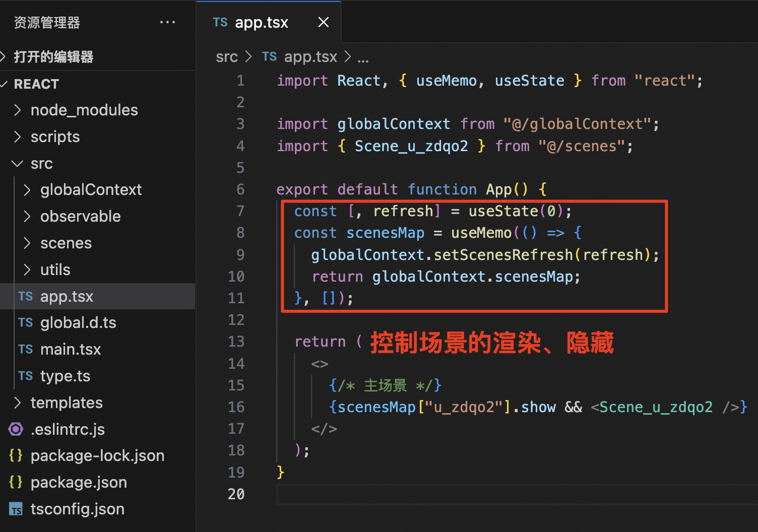
Task: Place cursor on empty line 20
Action: pyautogui.click(x=517, y=494)
